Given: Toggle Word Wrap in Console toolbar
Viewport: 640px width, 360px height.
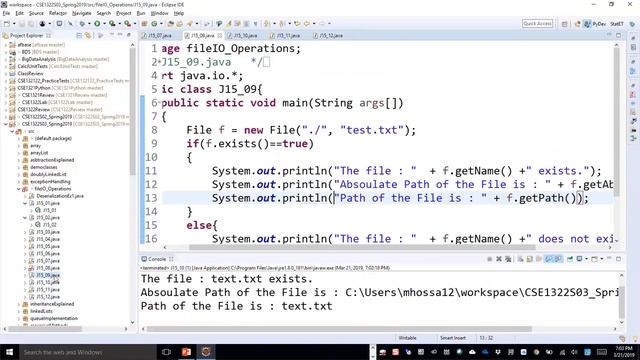Looking at the screenshot, I should click(539, 259).
